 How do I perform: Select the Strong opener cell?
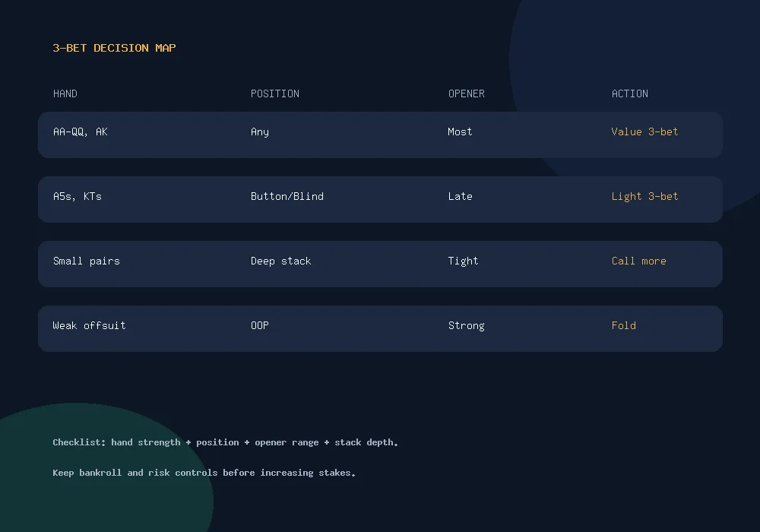click(x=467, y=325)
